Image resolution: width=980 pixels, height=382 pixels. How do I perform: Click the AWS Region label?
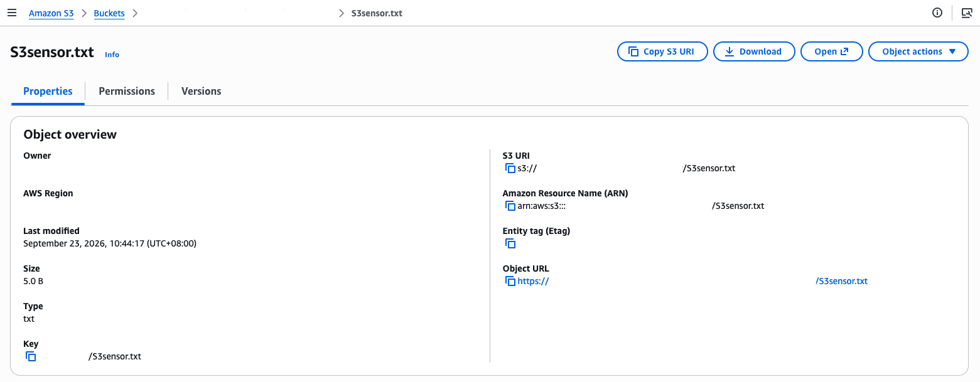pos(48,193)
